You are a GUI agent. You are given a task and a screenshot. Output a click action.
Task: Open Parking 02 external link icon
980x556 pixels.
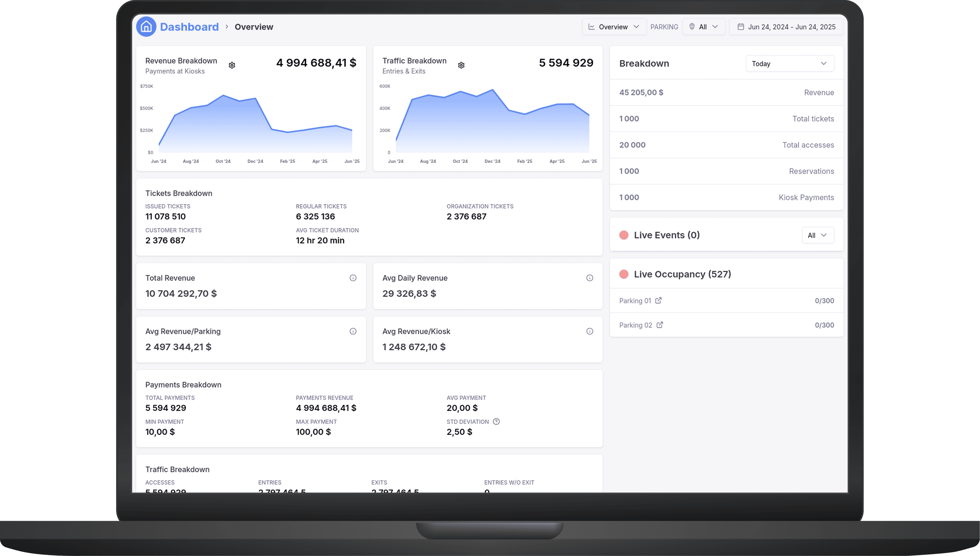pos(659,325)
